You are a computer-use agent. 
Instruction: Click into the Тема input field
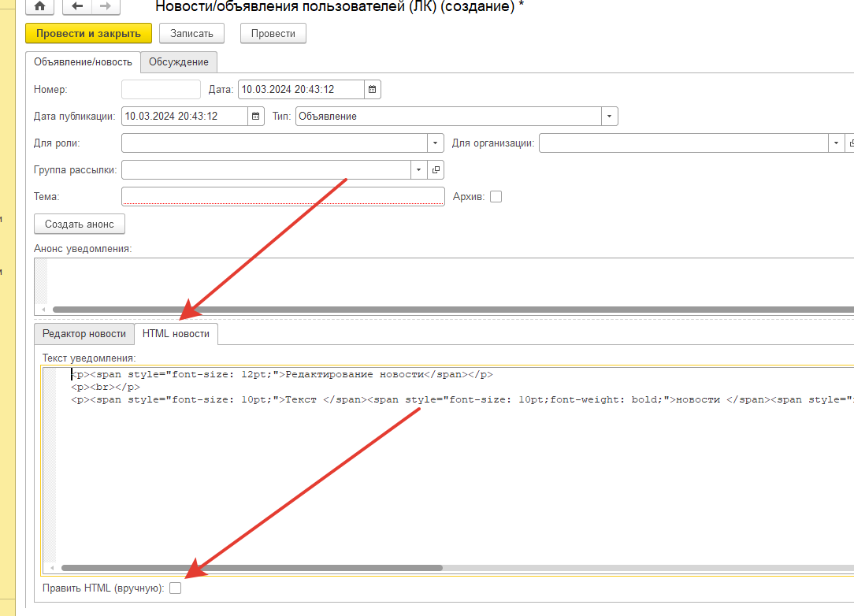(x=284, y=196)
